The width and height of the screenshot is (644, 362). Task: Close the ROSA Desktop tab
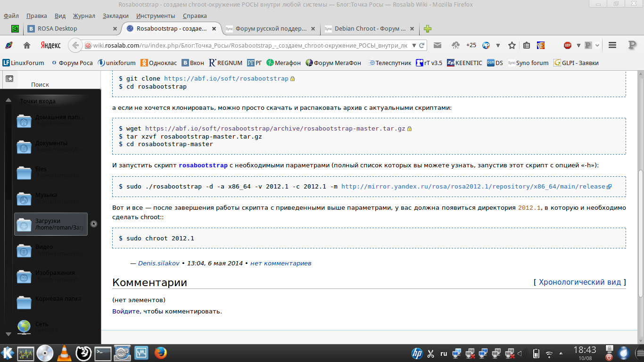click(x=115, y=29)
